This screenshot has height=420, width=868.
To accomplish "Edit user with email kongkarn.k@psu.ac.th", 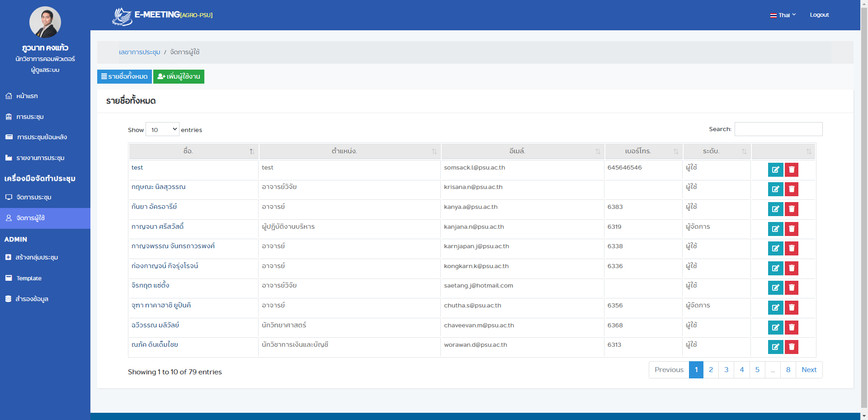I will coord(775,268).
